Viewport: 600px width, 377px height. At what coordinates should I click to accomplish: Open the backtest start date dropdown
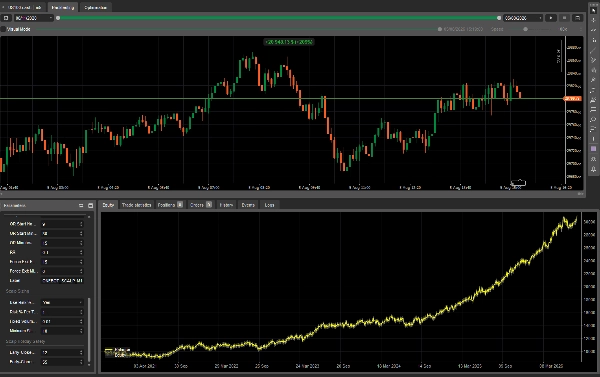[x=33, y=18]
